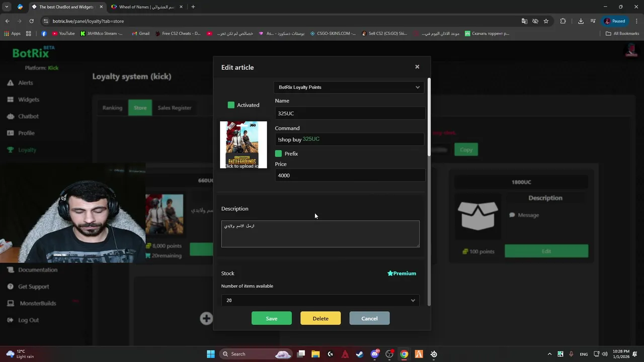The image size is (644, 362).
Task: Click the green Copy button behind dialog
Action: coord(466,149)
